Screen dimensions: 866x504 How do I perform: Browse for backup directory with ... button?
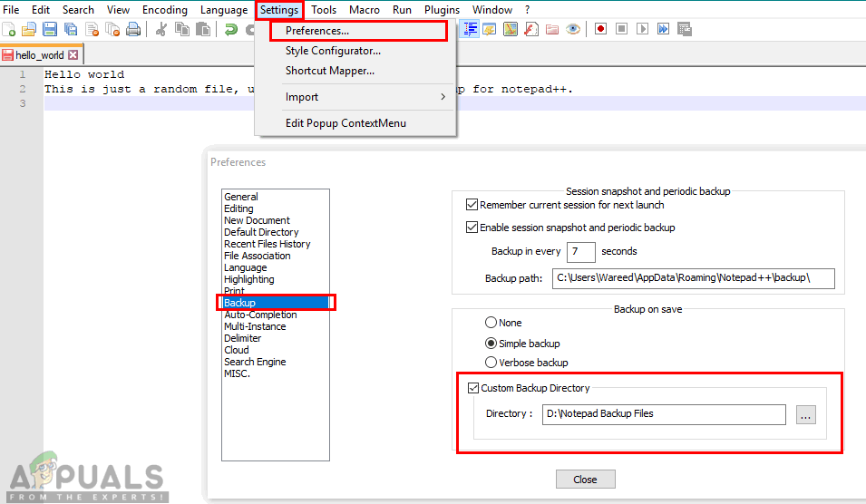point(806,414)
